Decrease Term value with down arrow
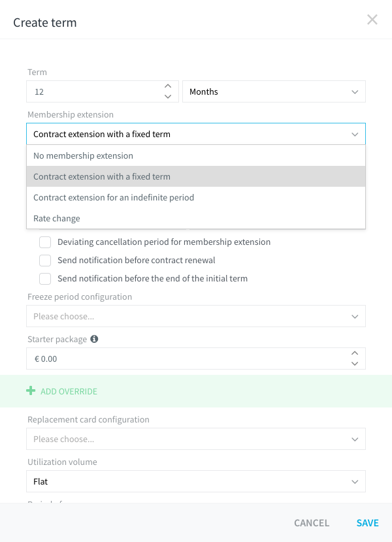The image size is (392, 542). 168,97
